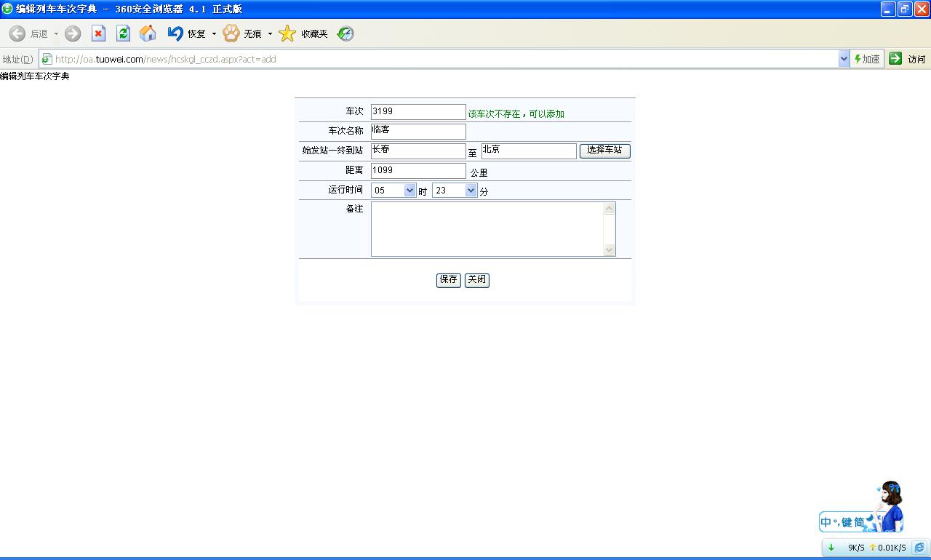Click the 选择车站 button

coord(604,151)
